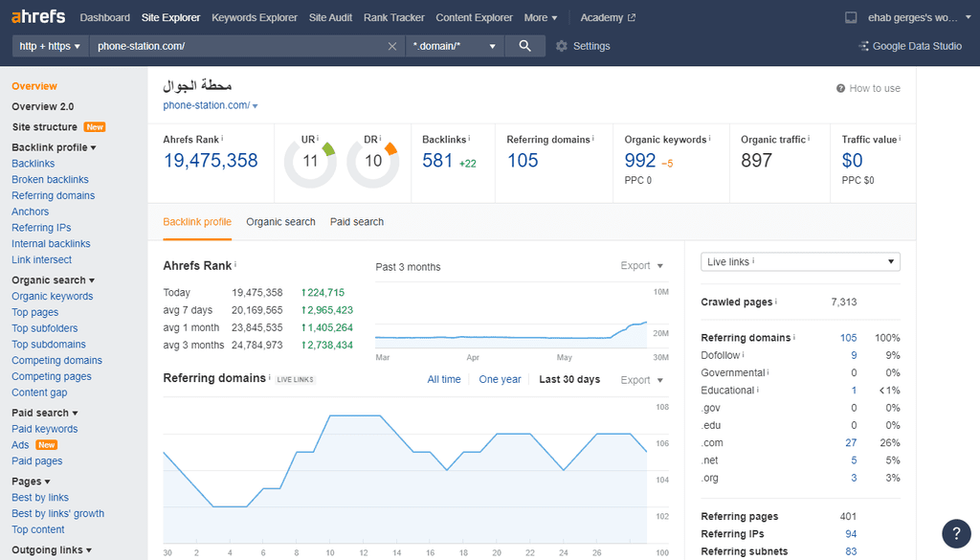Open Site Audit from the top nav

point(330,17)
